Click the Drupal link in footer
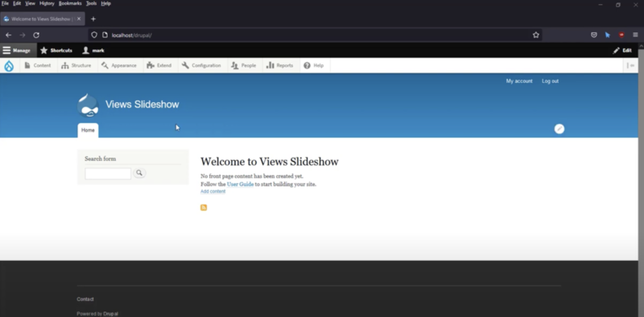 (x=110, y=314)
